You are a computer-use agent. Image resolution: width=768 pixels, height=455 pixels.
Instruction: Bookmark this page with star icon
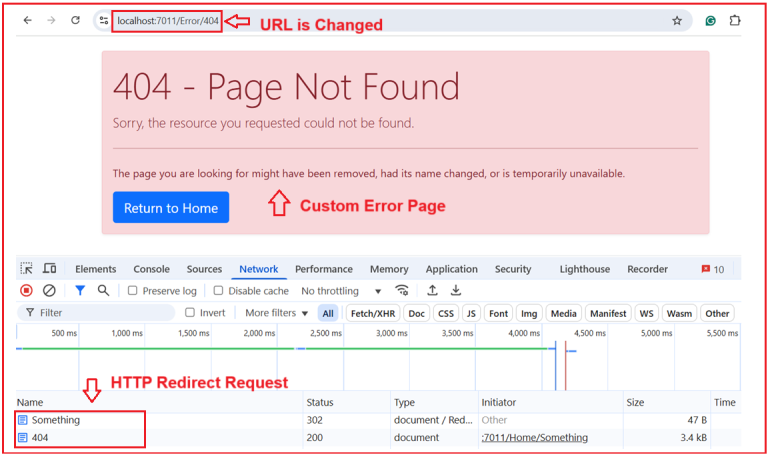(677, 20)
